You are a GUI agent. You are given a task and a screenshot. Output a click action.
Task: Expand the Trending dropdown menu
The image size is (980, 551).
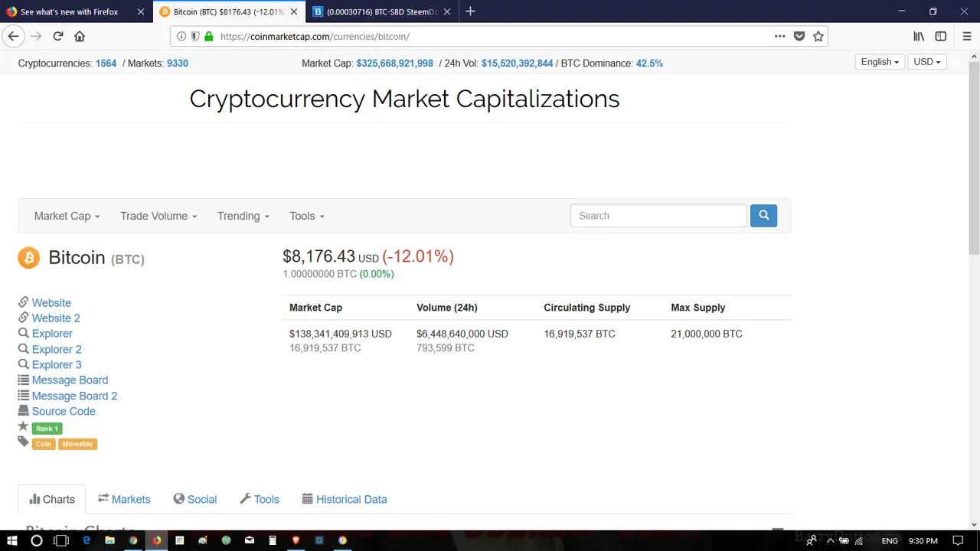(243, 216)
